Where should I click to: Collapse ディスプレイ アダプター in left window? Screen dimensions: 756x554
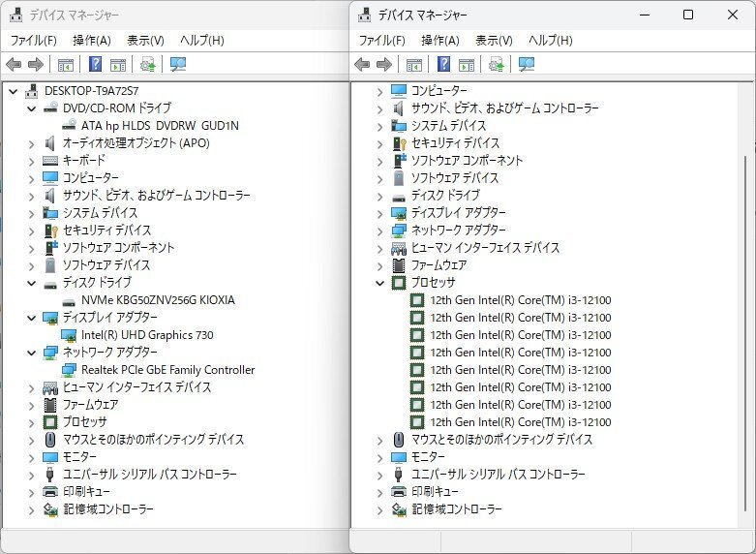click(x=32, y=318)
